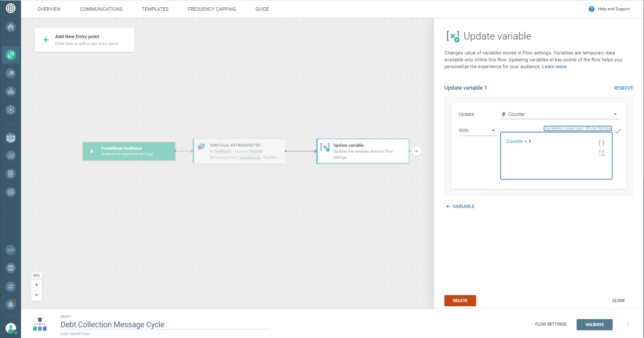Expand the With operation dropdown
Viewport: 644px width, 338px height.
click(x=477, y=130)
